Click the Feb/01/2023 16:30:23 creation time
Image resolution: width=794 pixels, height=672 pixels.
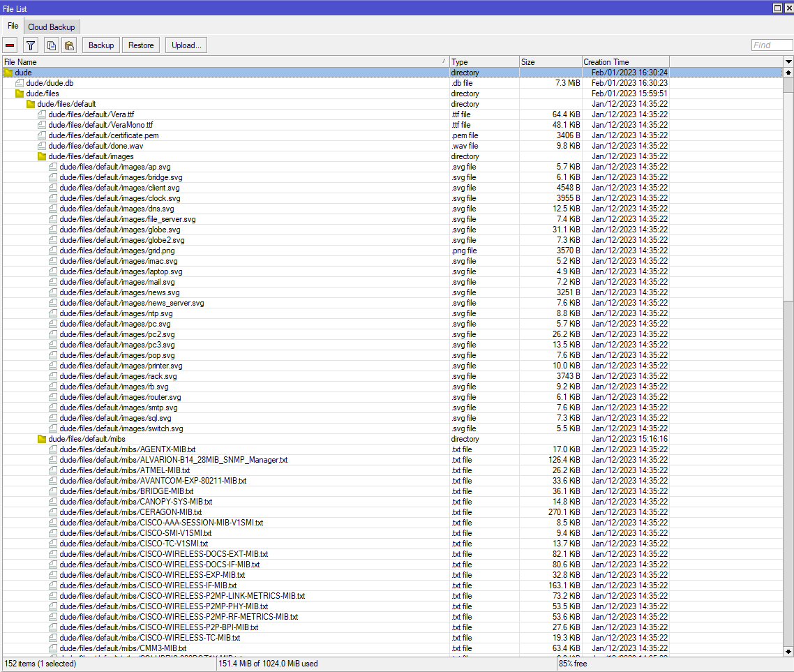coord(629,83)
